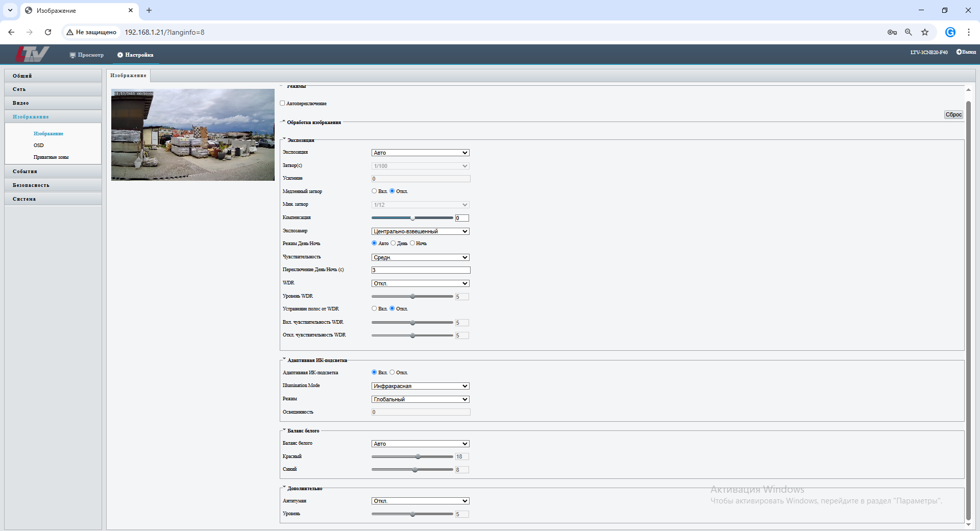Click the logout icon beside Выход

point(959,52)
